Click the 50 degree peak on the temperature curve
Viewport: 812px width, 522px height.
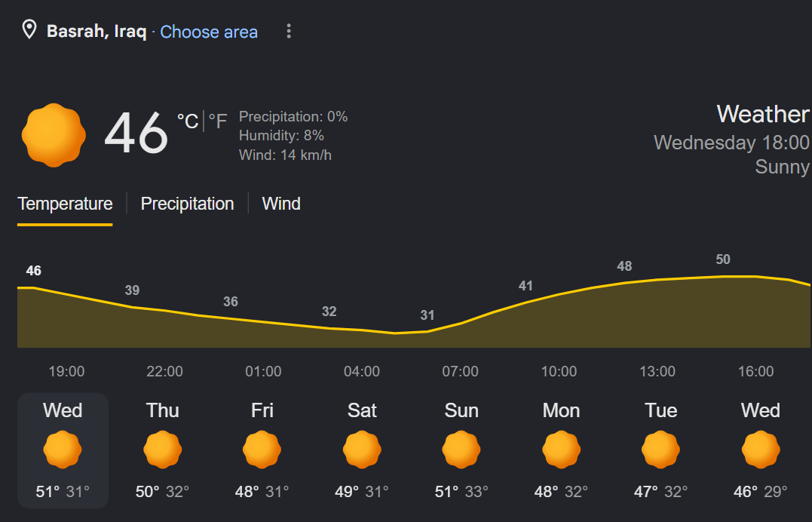tap(723, 259)
